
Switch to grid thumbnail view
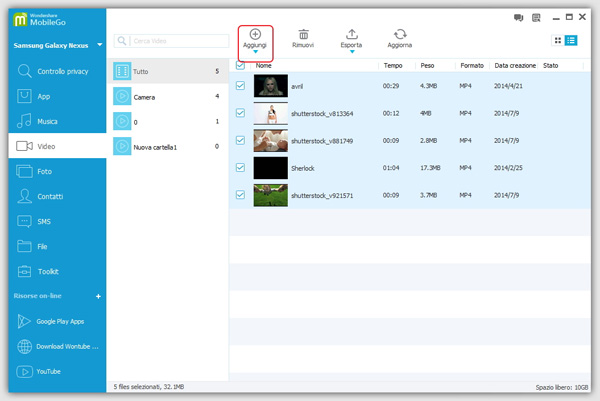coord(558,40)
